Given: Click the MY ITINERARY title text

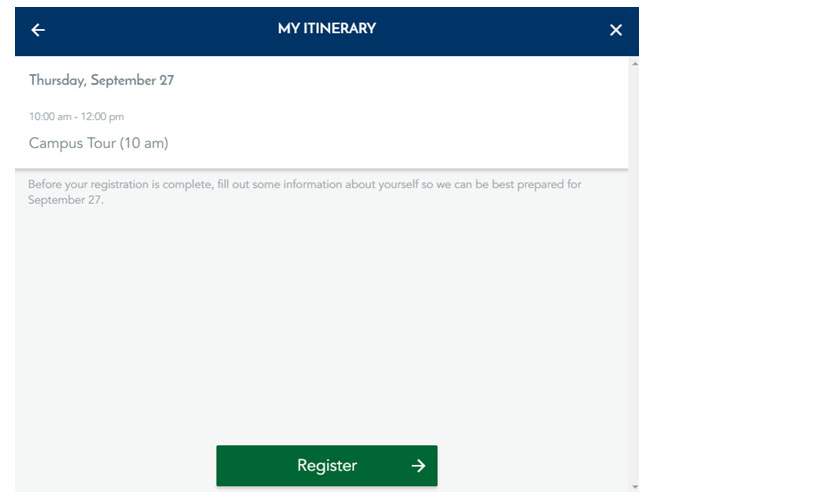Looking at the screenshot, I should [327, 28].
